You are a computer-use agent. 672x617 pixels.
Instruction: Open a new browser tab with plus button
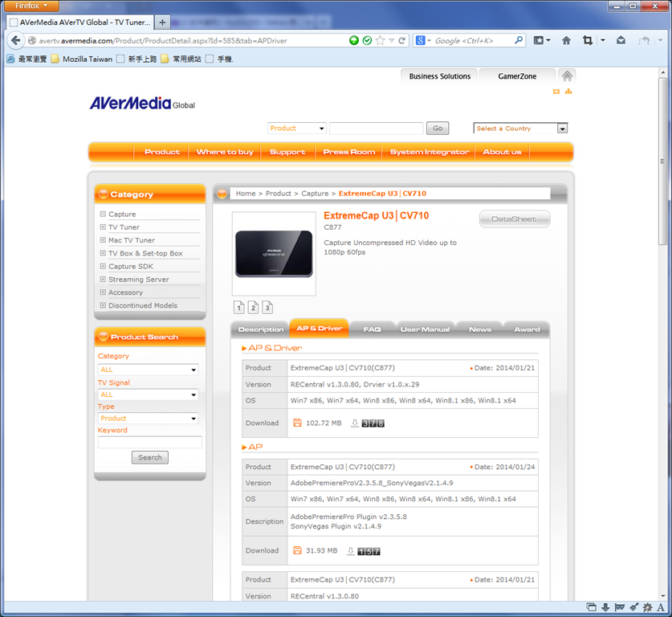162,22
